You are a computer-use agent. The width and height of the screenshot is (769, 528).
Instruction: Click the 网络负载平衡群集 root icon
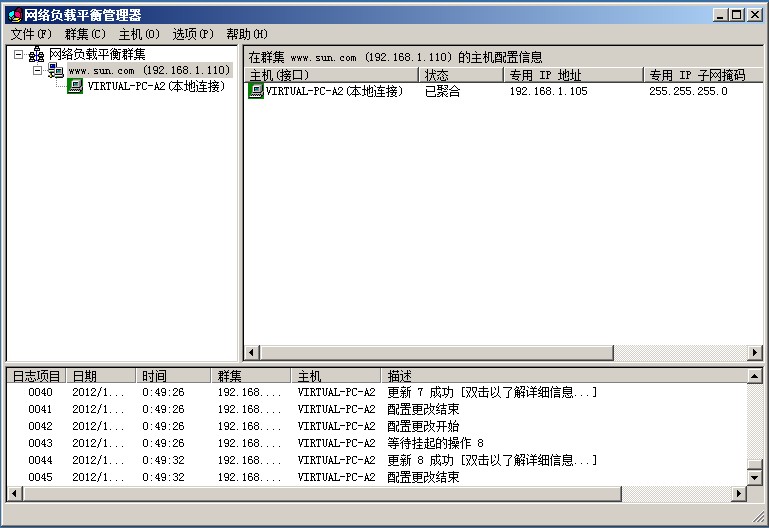[36, 54]
